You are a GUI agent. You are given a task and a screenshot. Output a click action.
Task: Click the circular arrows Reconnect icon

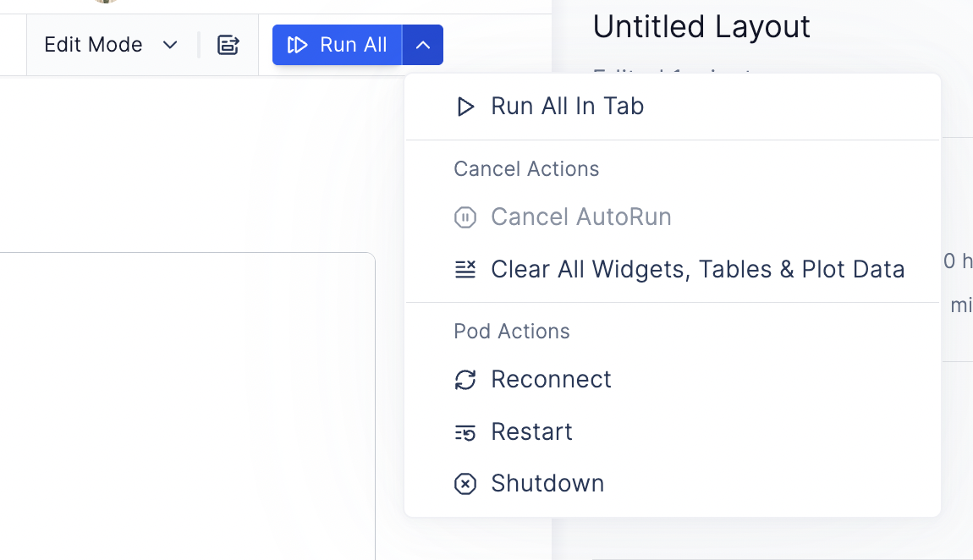465,380
